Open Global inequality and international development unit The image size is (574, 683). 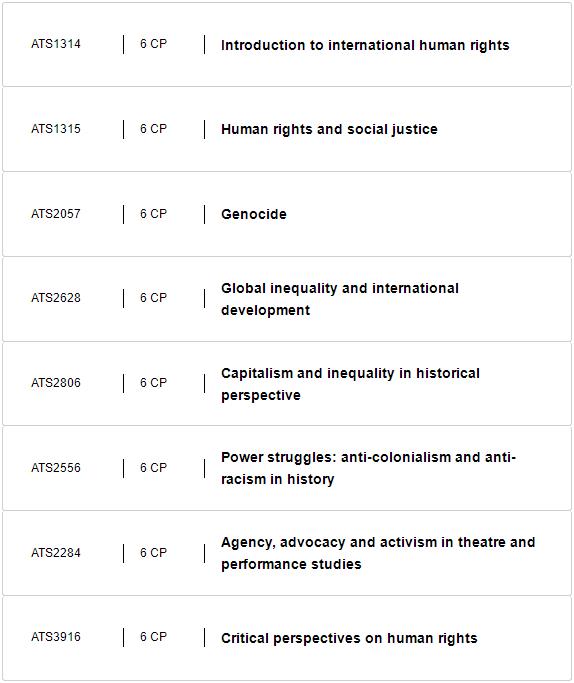tap(340, 299)
